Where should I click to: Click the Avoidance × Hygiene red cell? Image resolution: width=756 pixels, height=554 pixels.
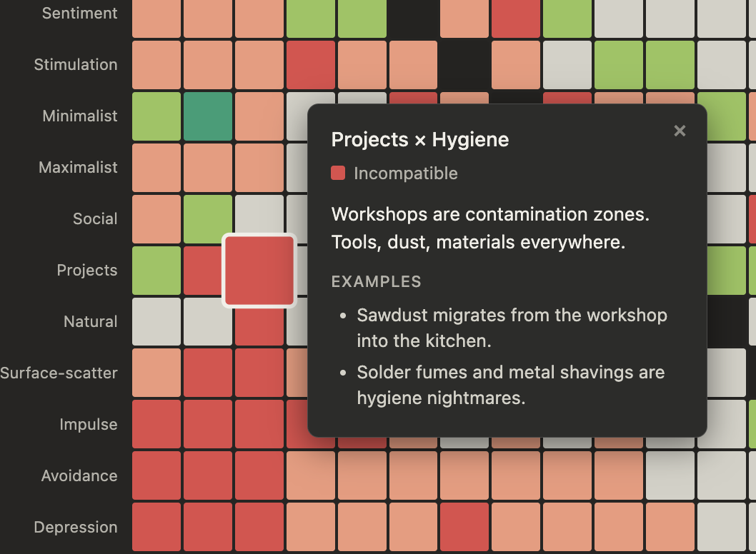click(x=259, y=475)
